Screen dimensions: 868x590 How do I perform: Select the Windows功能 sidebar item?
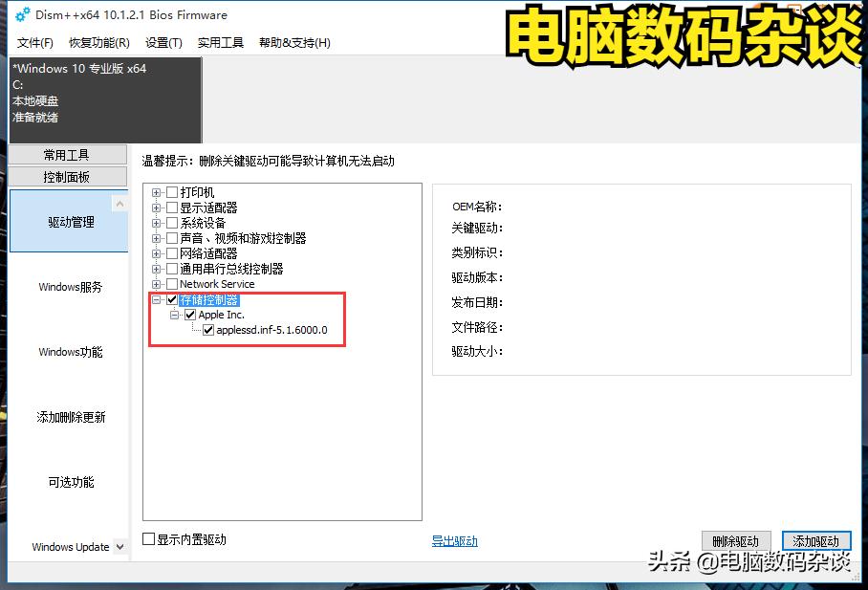pyautogui.click(x=69, y=352)
